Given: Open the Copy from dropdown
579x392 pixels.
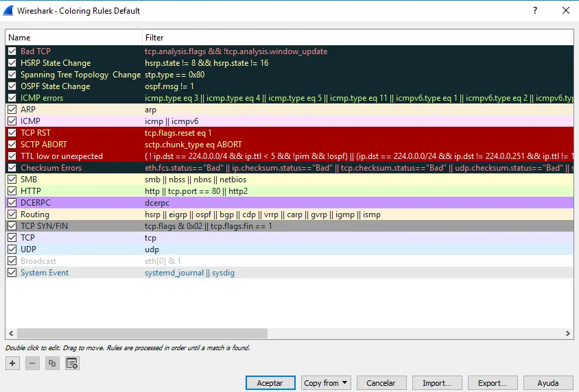Looking at the screenshot, I should [326, 383].
